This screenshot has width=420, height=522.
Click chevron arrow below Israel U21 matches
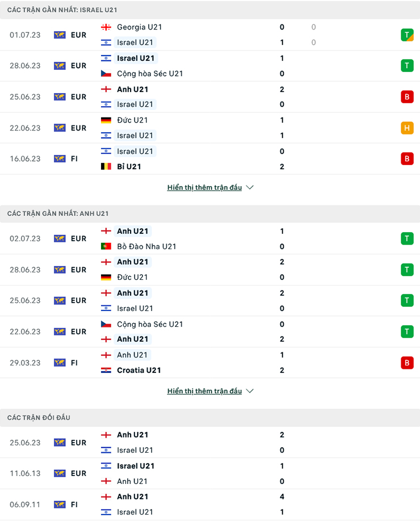pyautogui.click(x=250, y=187)
